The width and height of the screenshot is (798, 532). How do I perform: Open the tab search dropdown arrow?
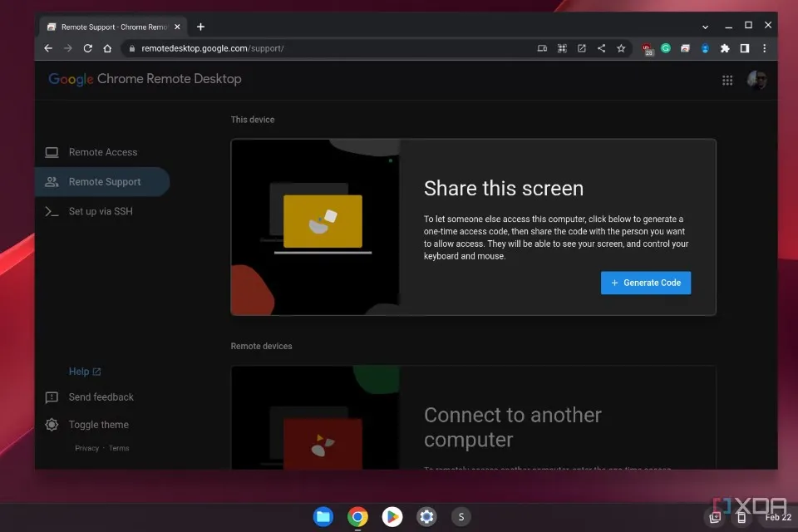click(x=704, y=25)
